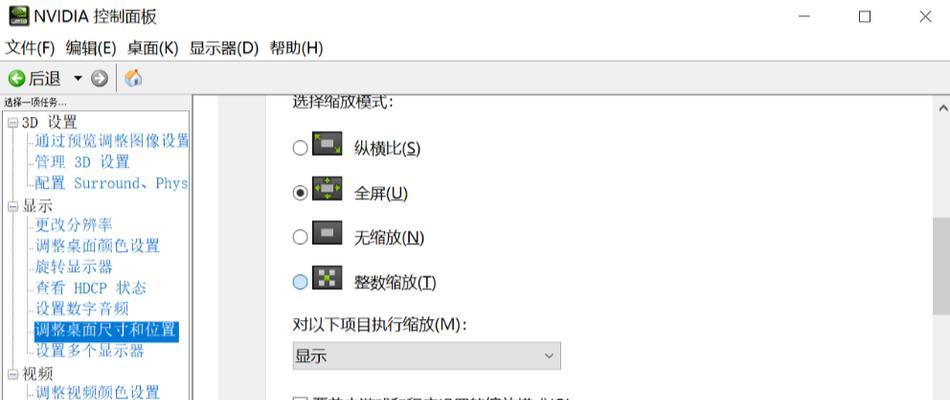950x400 pixels.
Task: Open the Home icon in toolbar
Action: (x=133, y=78)
